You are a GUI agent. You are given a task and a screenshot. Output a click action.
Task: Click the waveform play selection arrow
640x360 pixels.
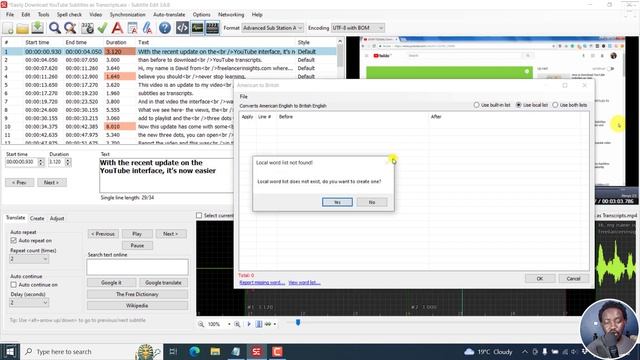click(x=249, y=324)
